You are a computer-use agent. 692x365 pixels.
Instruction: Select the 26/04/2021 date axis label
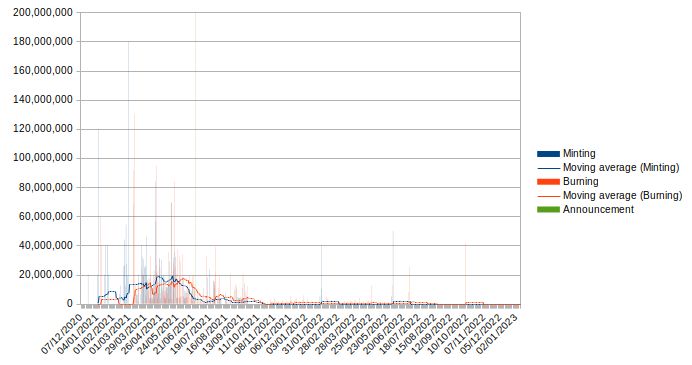click(x=143, y=335)
